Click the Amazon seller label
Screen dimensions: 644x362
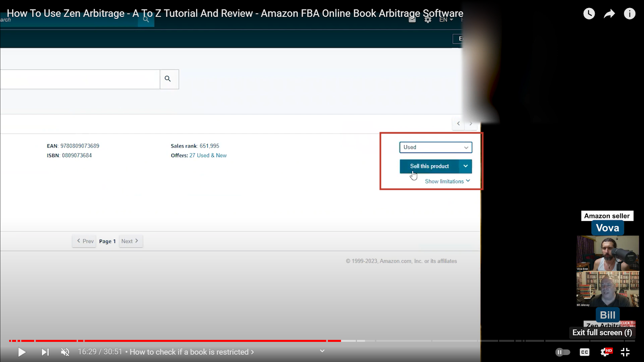(x=607, y=216)
